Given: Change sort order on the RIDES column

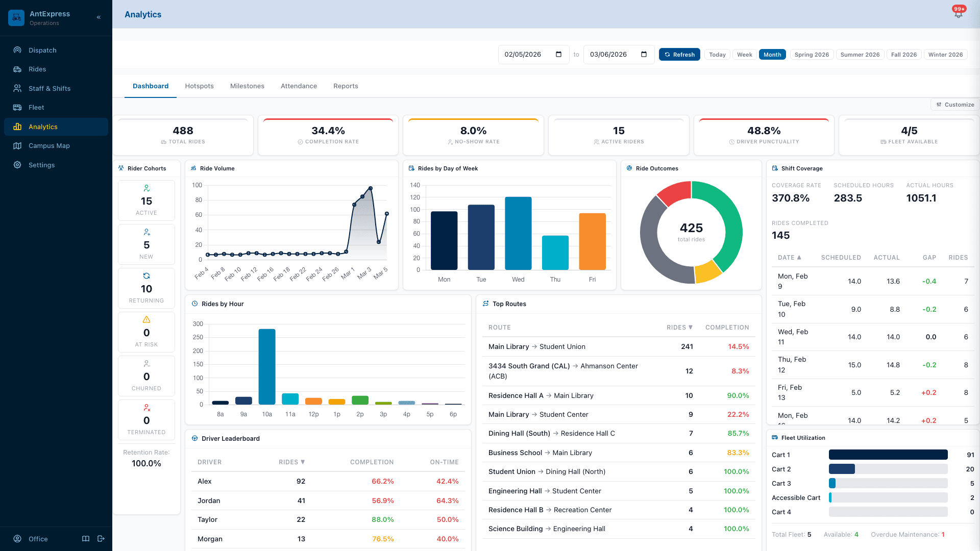Looking at the screenshot, I should (x=679, y=327).
